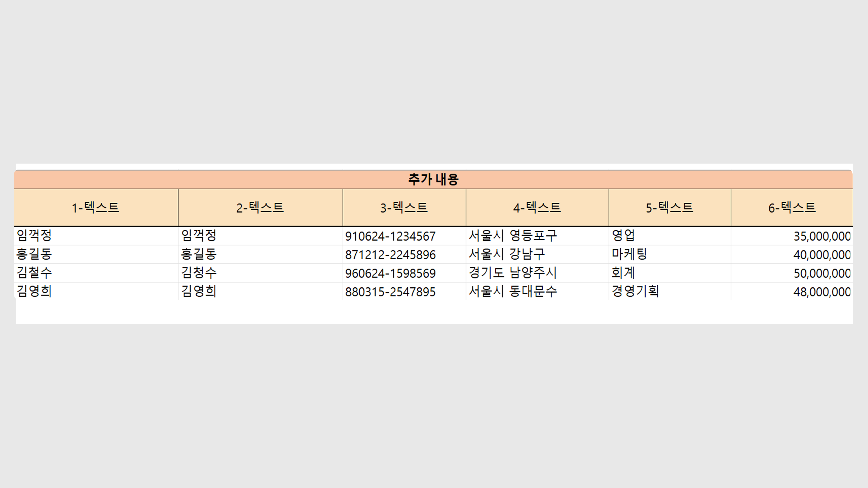Select the '1-텍스트' column header
Viewport: 868px width, 488px height.
96,207
